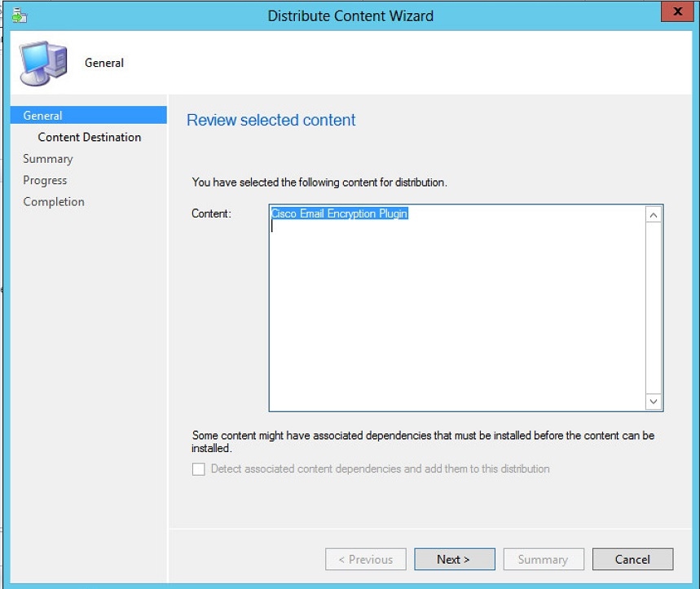The width and height of the screenshot is (700, 589).
Task: Click the General label in the wizard header
Action: pos(103,63)
